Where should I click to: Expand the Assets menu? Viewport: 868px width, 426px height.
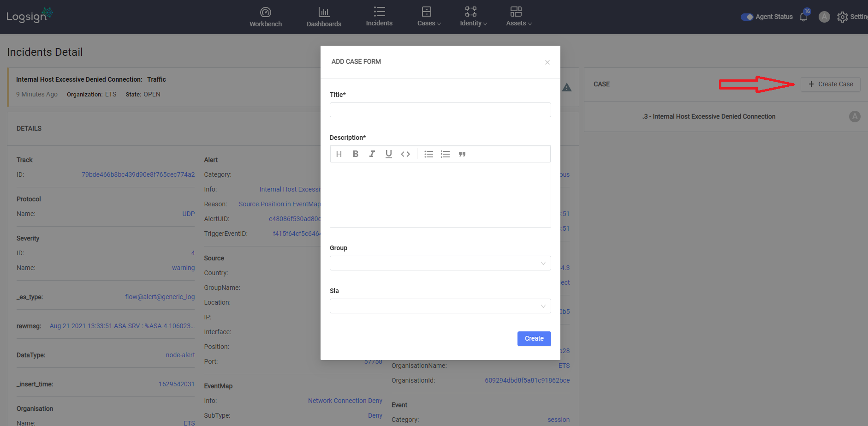pos(519,17)
